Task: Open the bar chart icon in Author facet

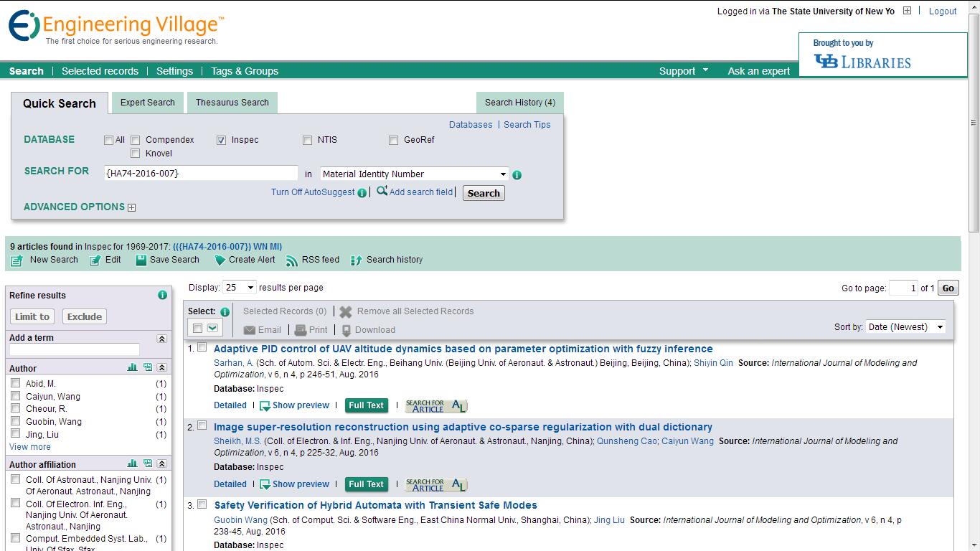Action: click(x=132, y=367)
